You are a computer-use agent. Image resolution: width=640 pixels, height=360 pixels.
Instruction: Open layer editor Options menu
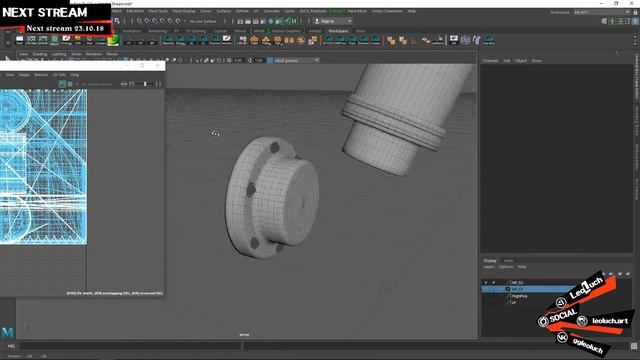[x=506, y=267]
